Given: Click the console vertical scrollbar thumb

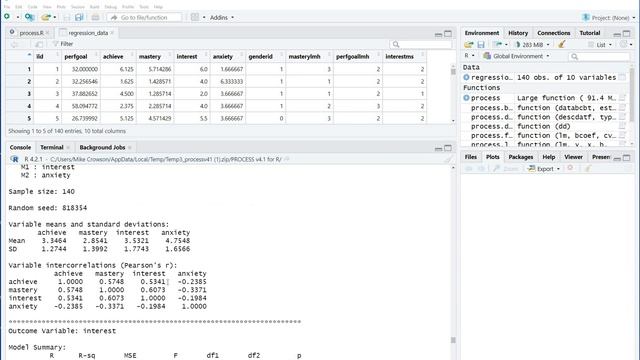Looking at the screenshot, I should tap(453, 340).
